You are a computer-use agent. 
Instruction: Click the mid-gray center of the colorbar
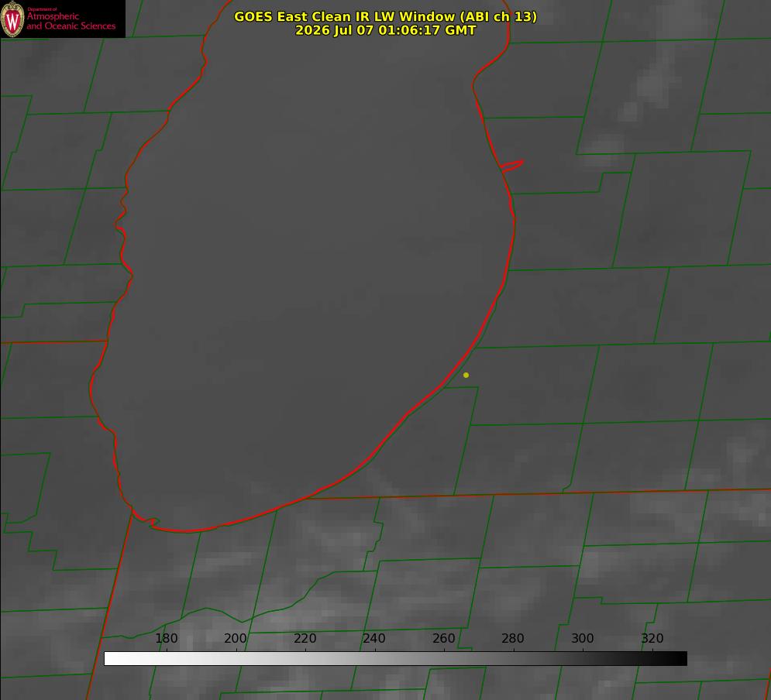(395, 658)
